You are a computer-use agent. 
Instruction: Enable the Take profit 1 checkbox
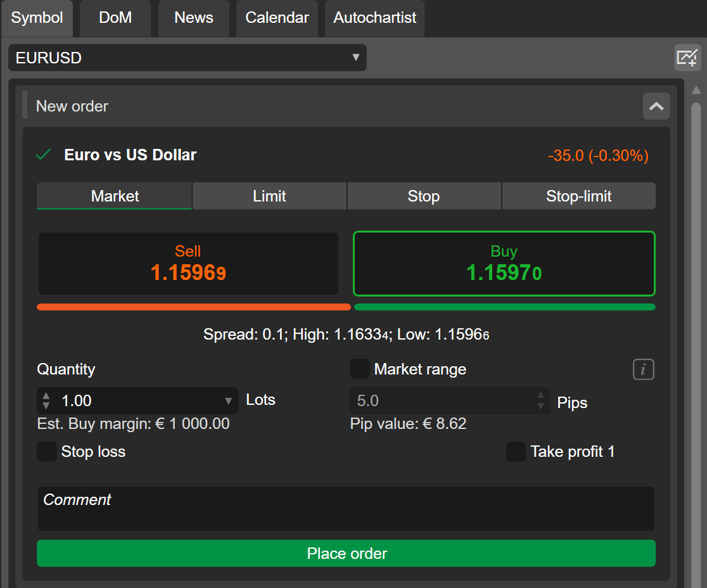tap(516, 451)
